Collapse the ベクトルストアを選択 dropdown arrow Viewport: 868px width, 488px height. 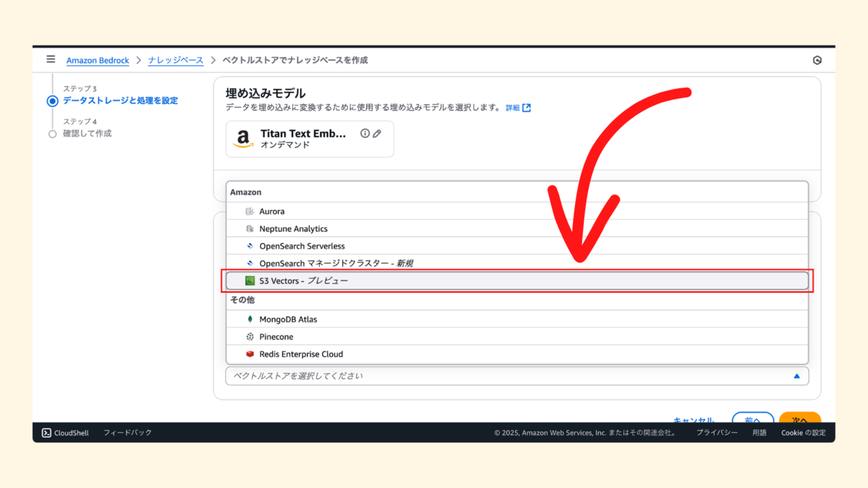coord(796,376)
